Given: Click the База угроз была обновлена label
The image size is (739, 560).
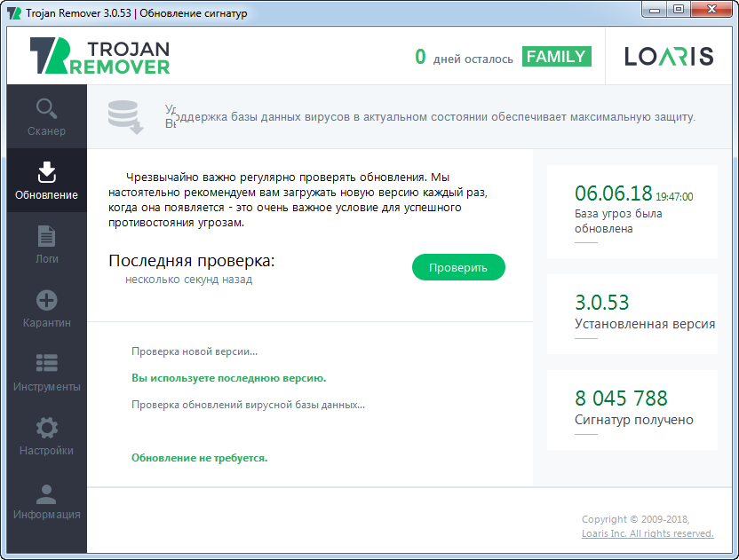Looking at the screenshot, I should (618, 221).
